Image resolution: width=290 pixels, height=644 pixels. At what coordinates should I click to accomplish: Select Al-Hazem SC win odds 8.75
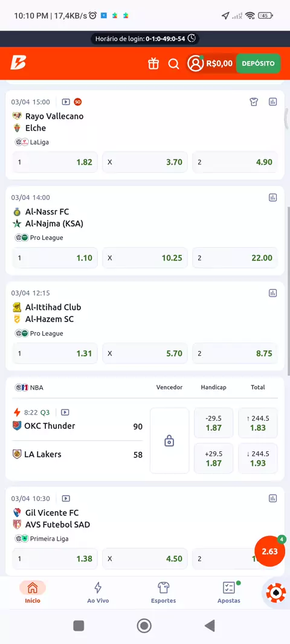point(235,353)
